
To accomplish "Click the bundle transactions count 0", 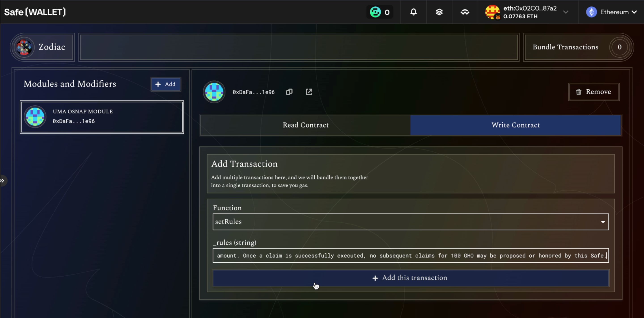I will point(619,47).
